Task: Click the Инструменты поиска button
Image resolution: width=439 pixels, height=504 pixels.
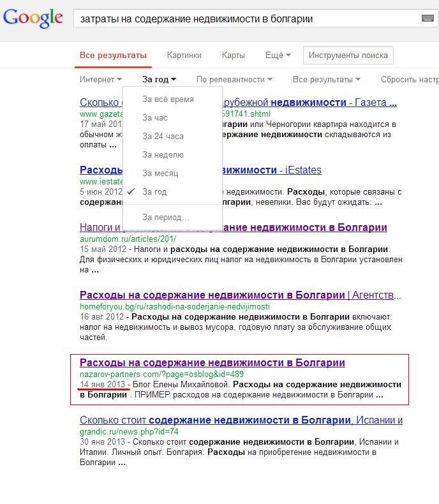Action: (348, 56)
